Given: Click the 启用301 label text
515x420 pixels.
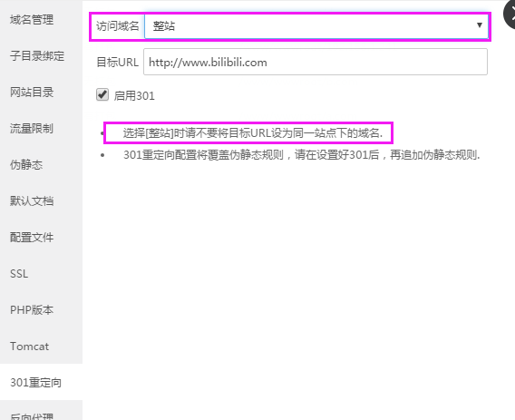Looking at the screenshot, I should (x=134, y=95).
